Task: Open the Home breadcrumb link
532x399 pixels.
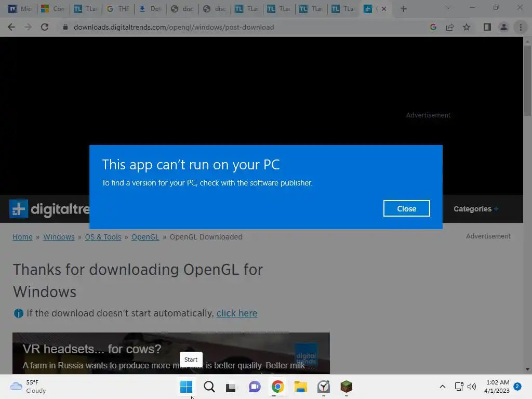Action: click(22, 237)
